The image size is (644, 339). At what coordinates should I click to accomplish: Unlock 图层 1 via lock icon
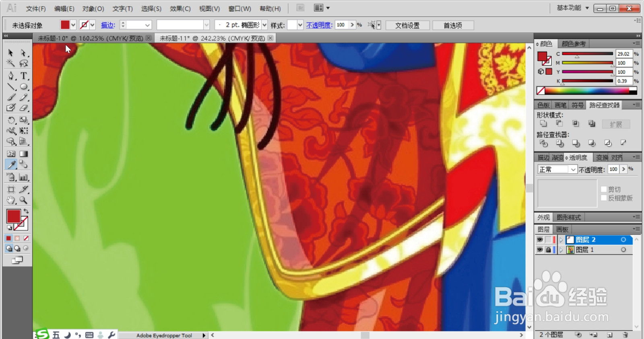click(x=548, y=250)
